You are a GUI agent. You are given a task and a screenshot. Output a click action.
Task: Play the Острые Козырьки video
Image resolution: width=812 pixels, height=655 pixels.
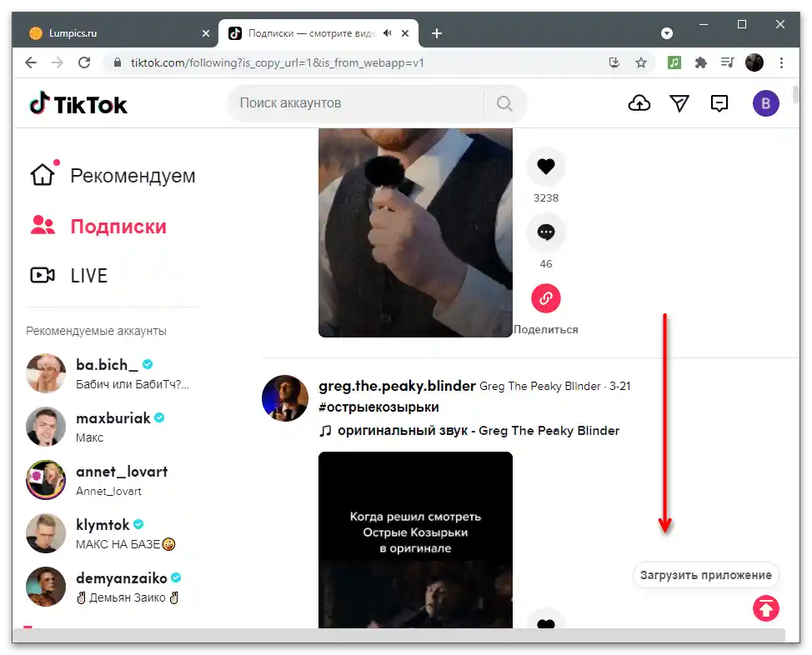point(415,539)
